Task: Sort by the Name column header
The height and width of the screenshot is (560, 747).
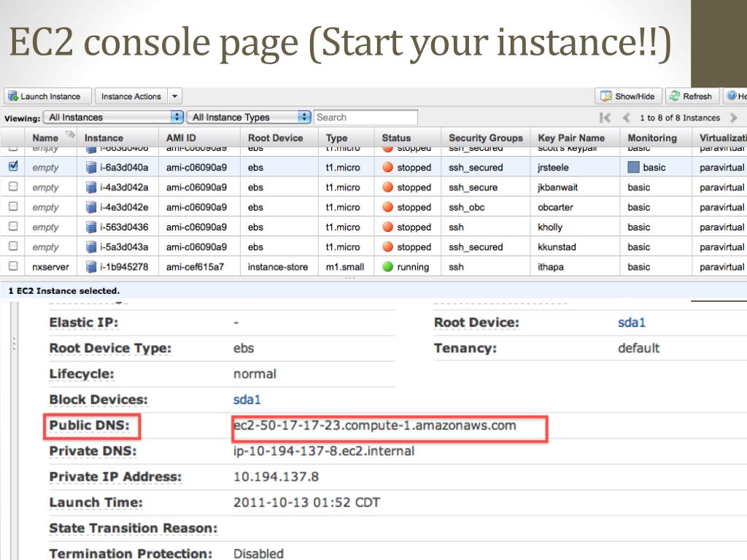Action: [45, 138]
